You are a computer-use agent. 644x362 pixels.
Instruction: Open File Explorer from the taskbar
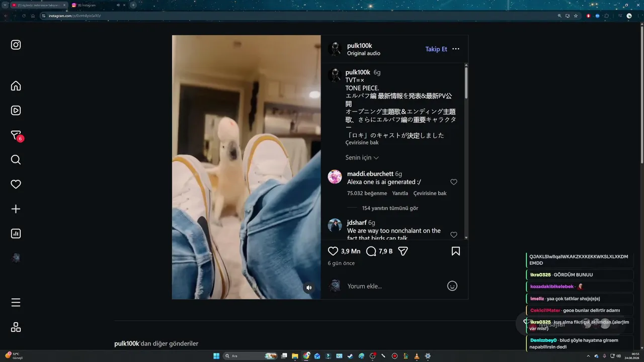tap(295, 356)
